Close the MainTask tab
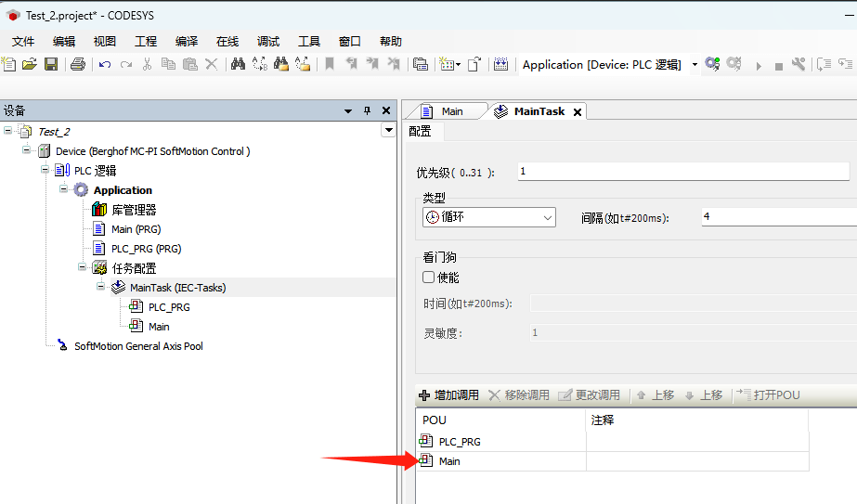The width and height of the screenshot is (857, 504). [577, 111]
